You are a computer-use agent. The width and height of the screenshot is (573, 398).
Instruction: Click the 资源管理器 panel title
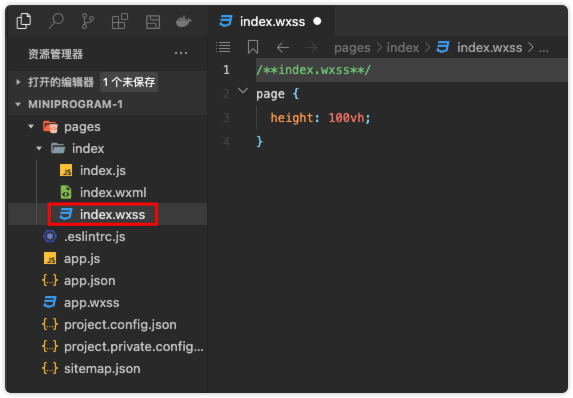coord(56,54)
